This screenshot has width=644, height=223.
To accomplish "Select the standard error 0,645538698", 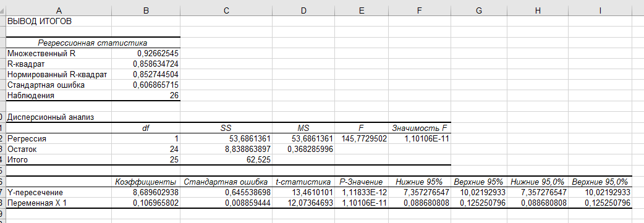I will tap(226, 192).
